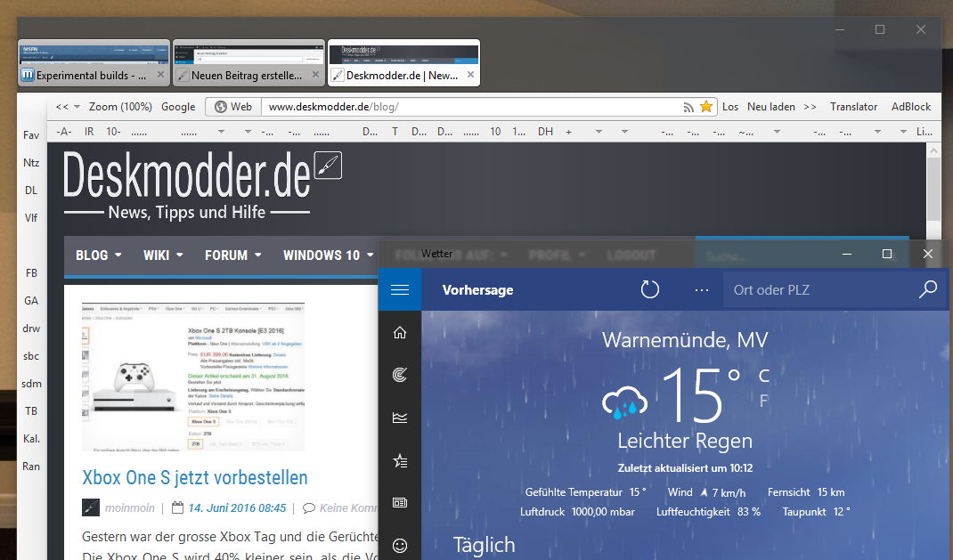
Task: Open the Translator toolbar button
Action: coord(853,107)
